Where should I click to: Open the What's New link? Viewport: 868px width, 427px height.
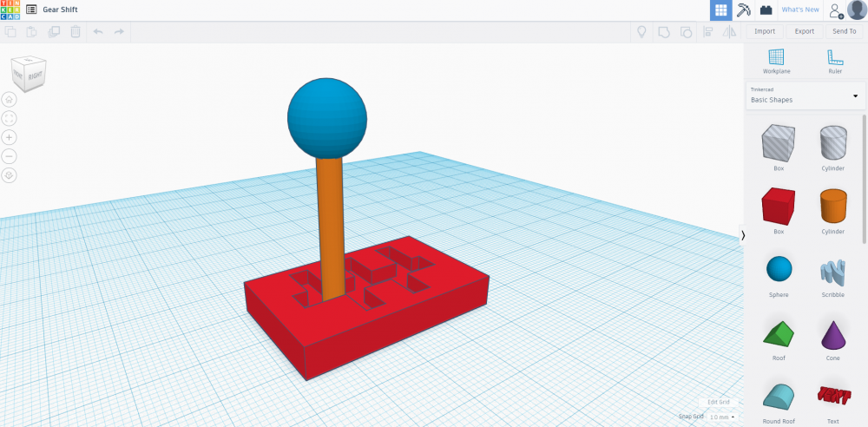tap(799, 10)
